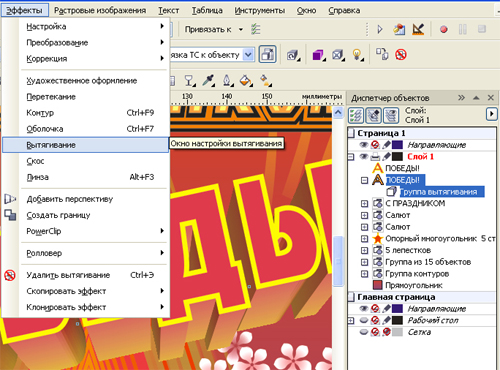
Task: Toggle editable pencil of Слой 1
Action: pyautogui.click(x=386, y=156)
